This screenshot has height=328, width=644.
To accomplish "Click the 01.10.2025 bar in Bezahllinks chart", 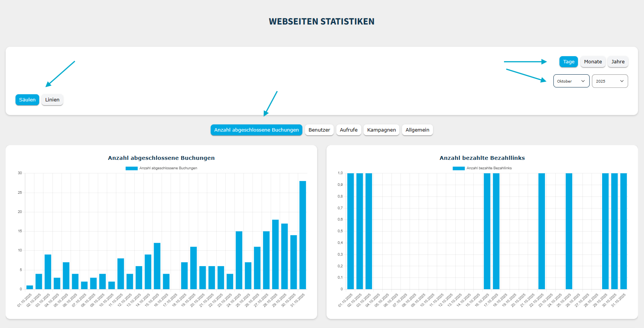I will pyautogui.click(x=350, y=231).
